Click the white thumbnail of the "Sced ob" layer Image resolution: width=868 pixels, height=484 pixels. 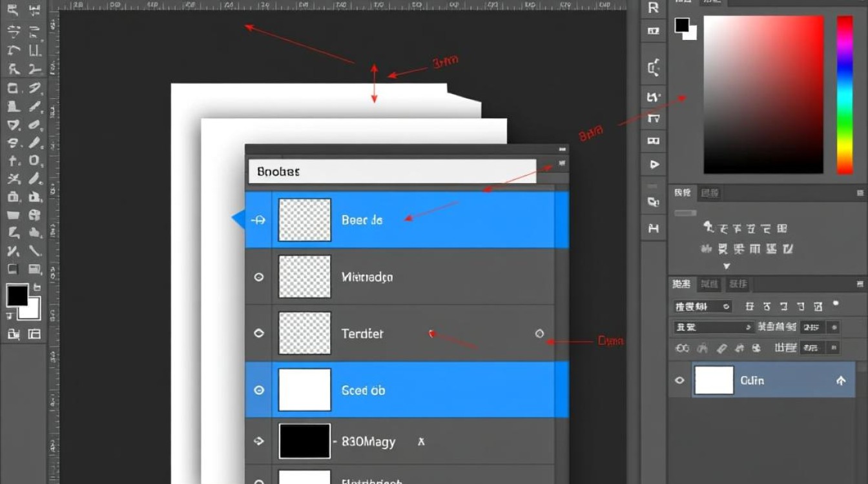tap(304, 390)
